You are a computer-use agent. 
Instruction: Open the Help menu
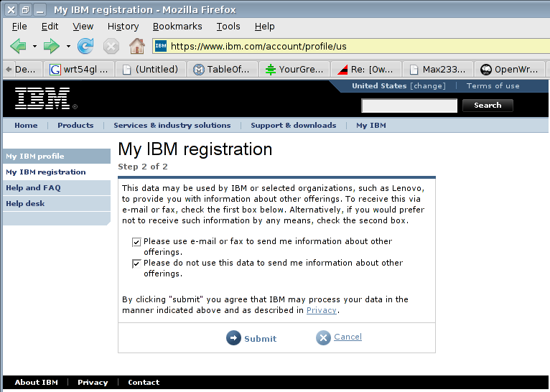(265, 27)
